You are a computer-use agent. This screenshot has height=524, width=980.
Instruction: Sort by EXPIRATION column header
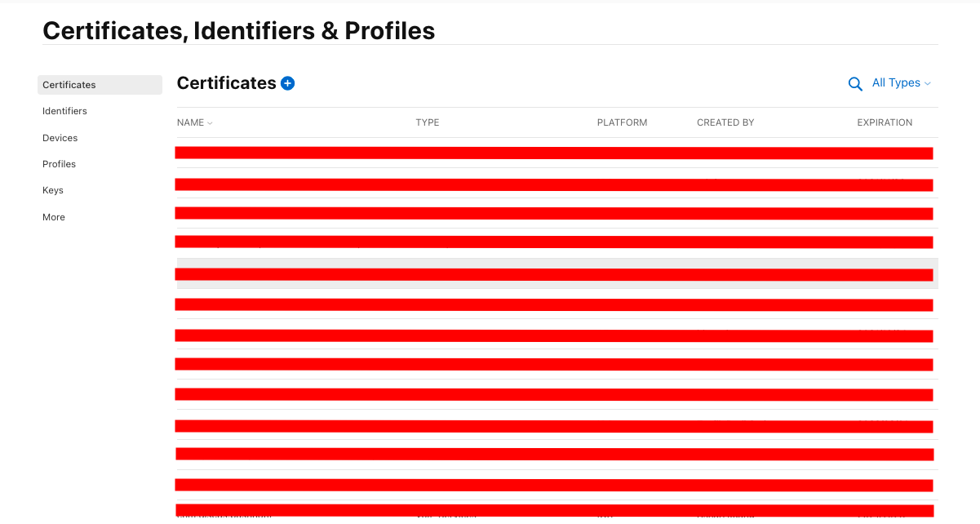[885, 122]
